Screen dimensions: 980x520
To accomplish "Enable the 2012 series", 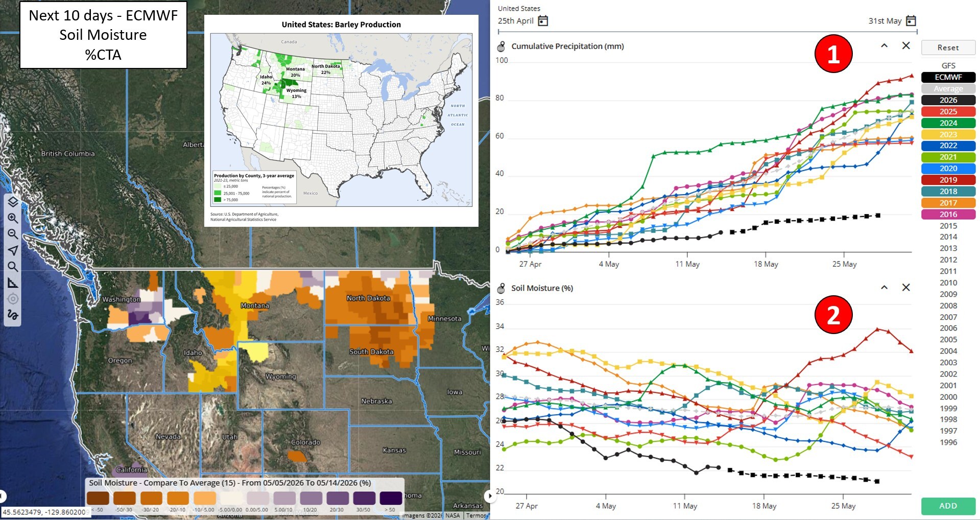I will pos(948,259).
